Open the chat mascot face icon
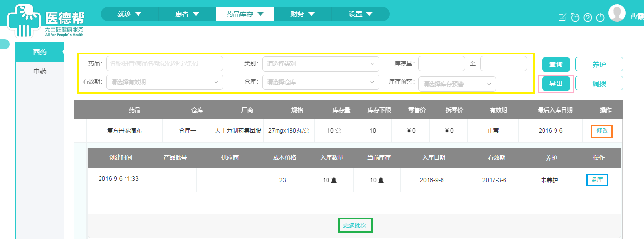 (575, 17)
